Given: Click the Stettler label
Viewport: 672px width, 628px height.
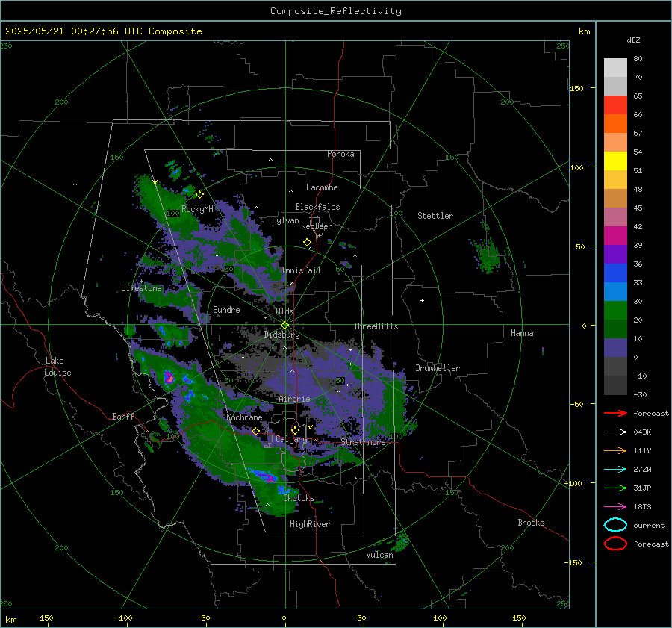Looking at the screenshot, I should click(x=435, y=216).
